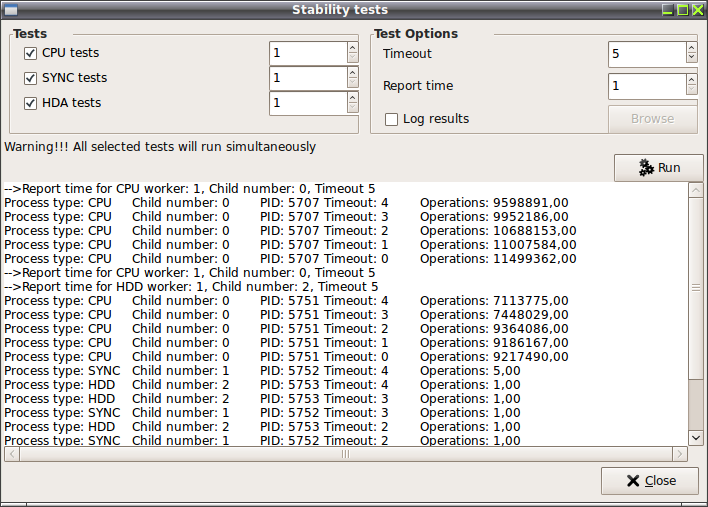Decrease Timeout value with down arrow
Image resolution: width=708 pixels, height=507 pixels.
(691, 58)
